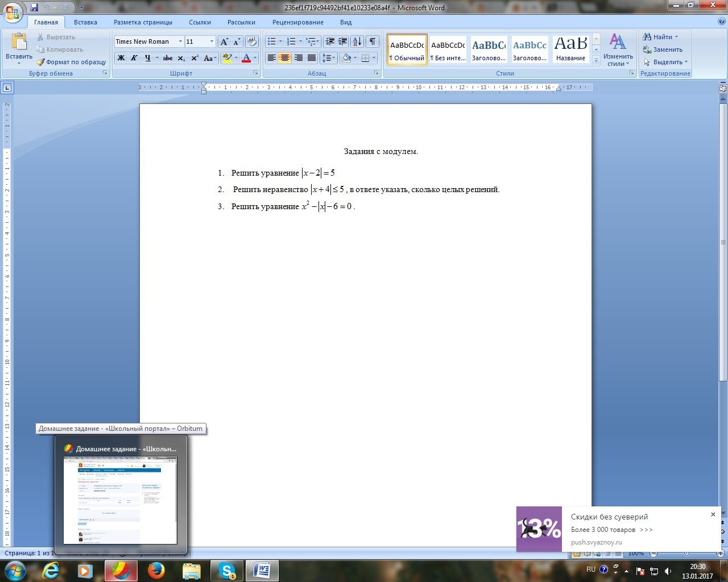
Task: Grow font size with the larger A icon
Action: click(x=225, y=41)
